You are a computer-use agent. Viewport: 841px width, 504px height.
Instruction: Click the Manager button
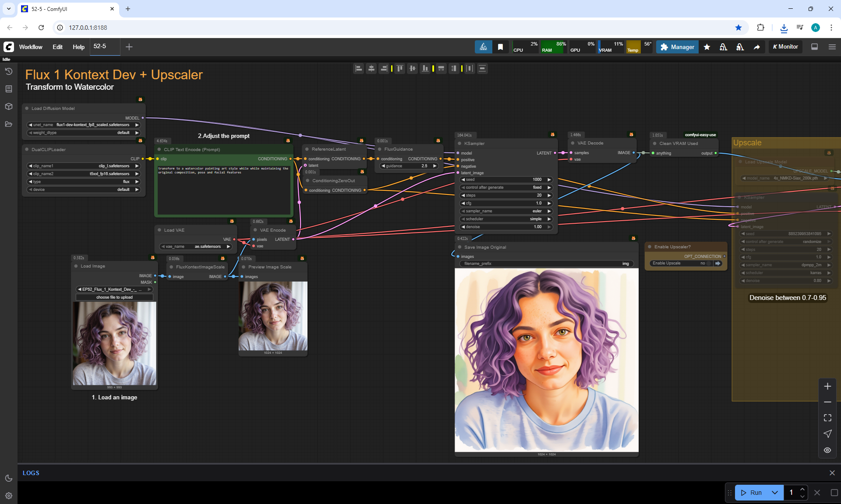click(677, 47)
